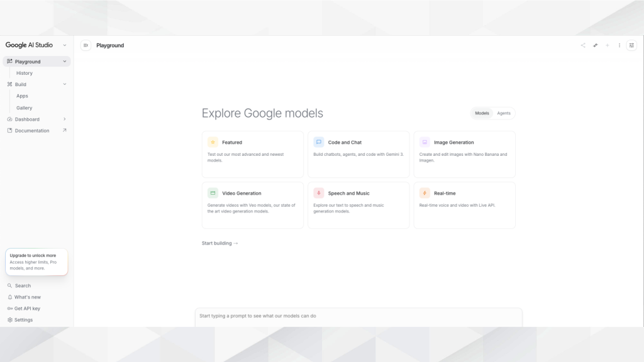Click 'Access higher limits, Pro models' text
This screenshot has height=362, width=644.
click(33, 265)
